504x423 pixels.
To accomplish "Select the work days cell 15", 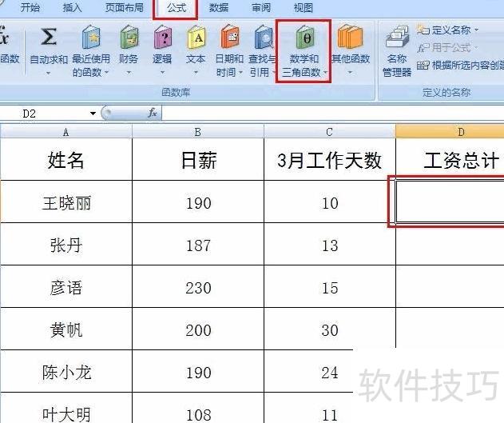I will click(329, 287).
